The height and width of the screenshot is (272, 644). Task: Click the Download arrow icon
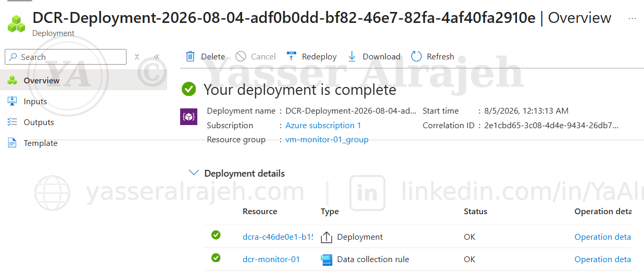click(352, 56)
